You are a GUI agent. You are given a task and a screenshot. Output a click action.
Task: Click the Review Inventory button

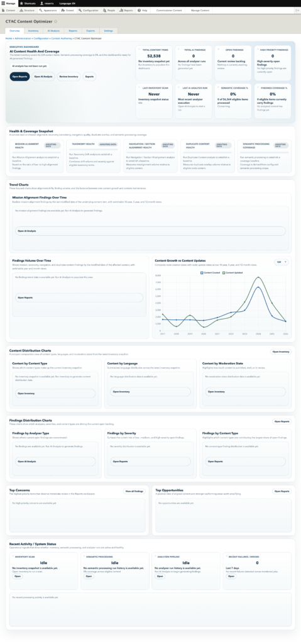(x=68, y=76)
